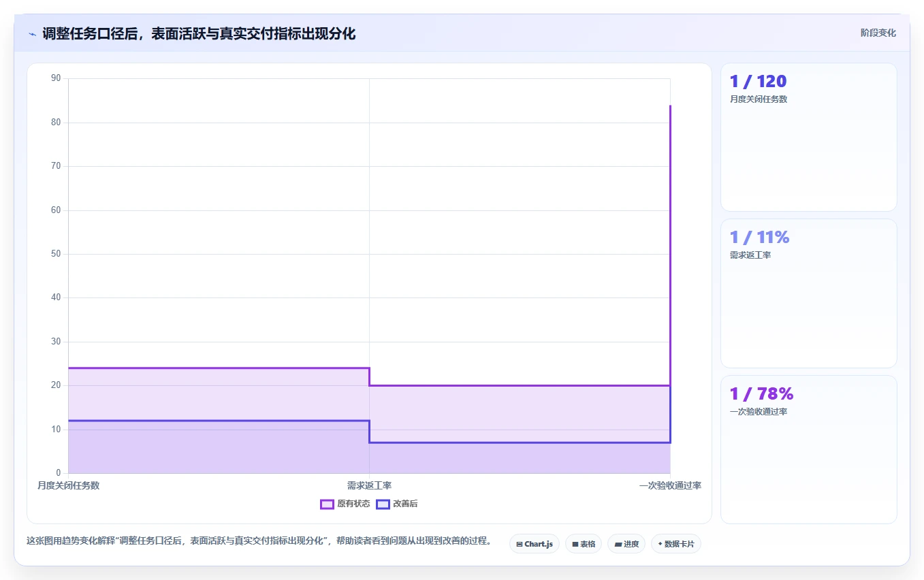This screenshot has height=580, width=924.
Task: Click the 月度关闭任务数 x-axis label
Action: 69,485
